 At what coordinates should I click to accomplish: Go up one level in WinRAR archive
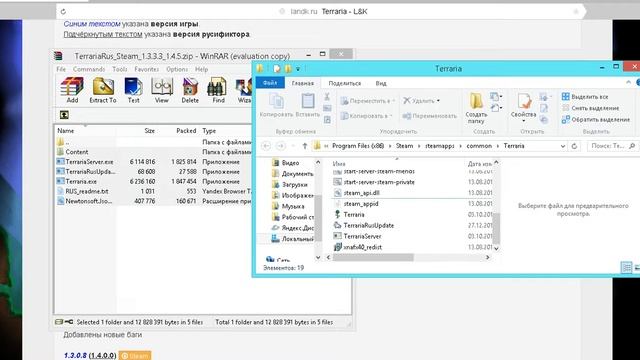(64, 115)
